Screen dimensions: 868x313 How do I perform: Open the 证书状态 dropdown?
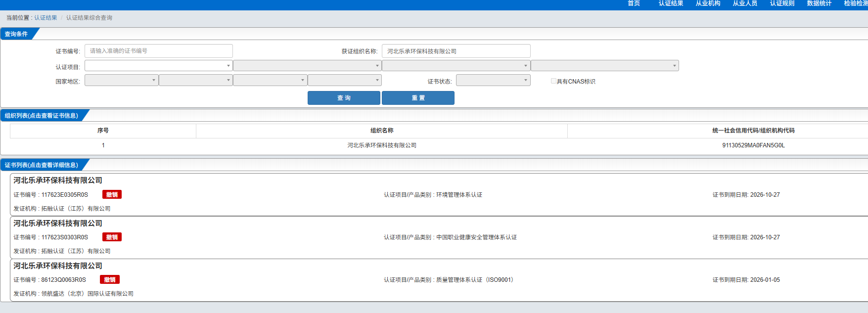click(493, 80)
